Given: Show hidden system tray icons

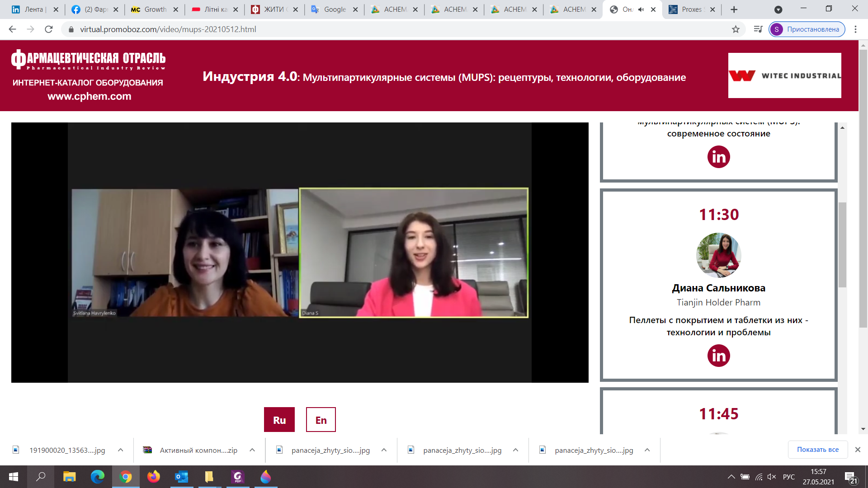Looking at the screenshot, I should coord(731,477).
